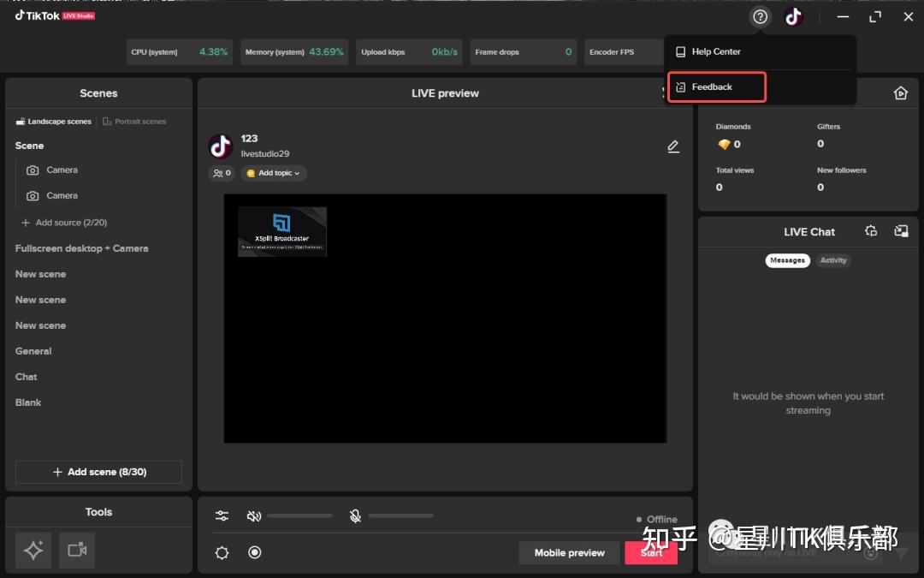The image size is (924, 578).
Task: Switch to Portrait scenes mode
Action: point(134,121)
